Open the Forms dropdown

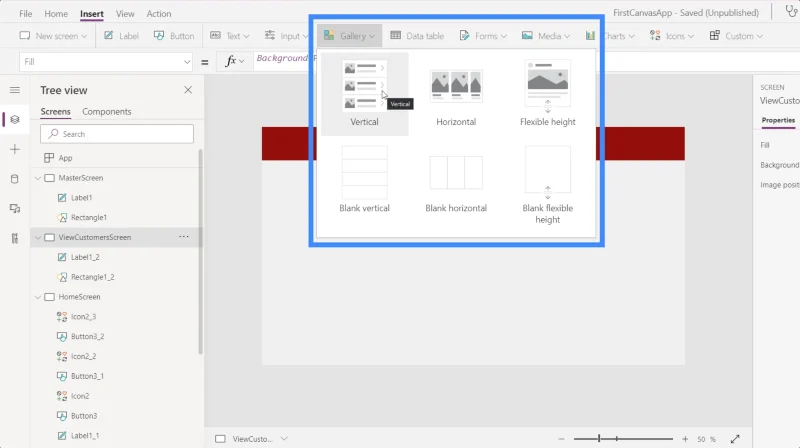[x=483, y=36]
